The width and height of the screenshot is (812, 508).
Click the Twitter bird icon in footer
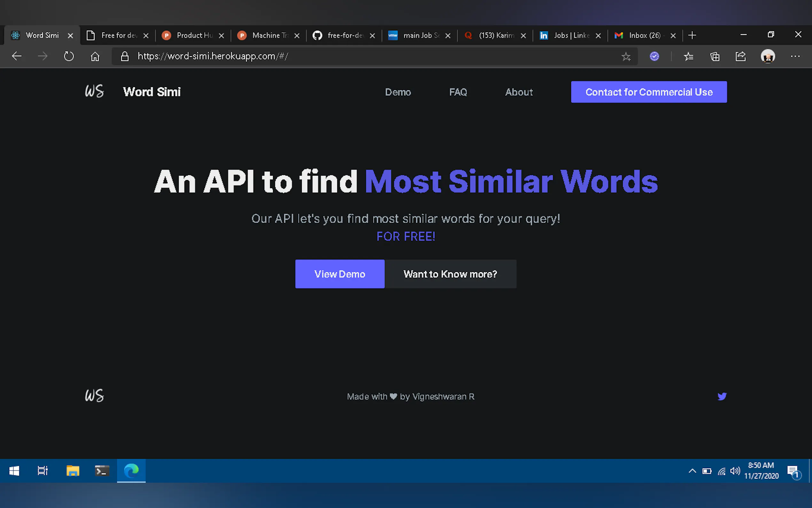pyautogui.click(x=722, y=396)
